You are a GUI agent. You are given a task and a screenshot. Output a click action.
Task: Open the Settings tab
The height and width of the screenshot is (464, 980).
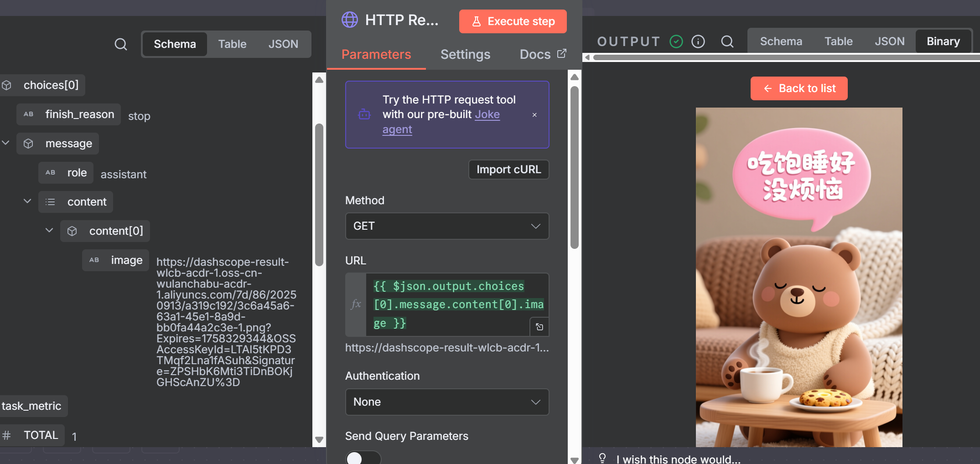[465, 54]
